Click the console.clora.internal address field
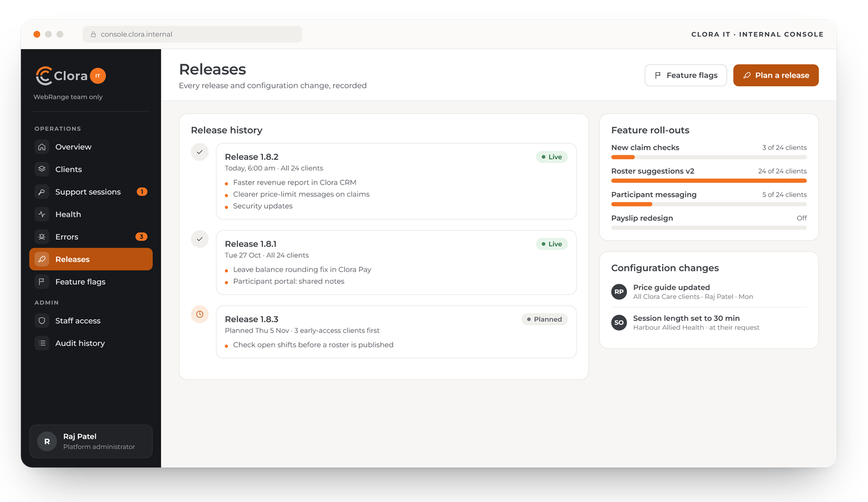Screen dimensions: 868x502 tap(192, 35)
